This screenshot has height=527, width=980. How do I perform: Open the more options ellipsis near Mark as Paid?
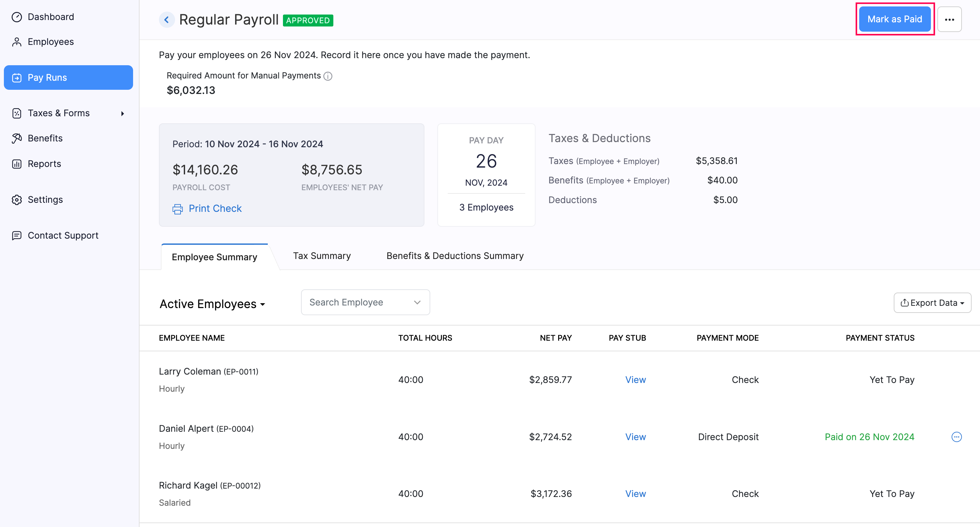[950, 19]
